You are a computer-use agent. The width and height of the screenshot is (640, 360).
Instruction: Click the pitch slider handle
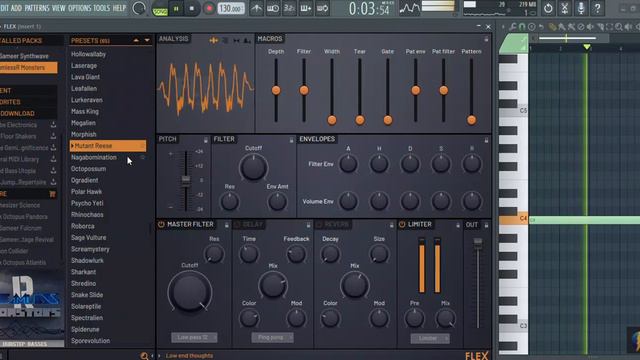(x=186, y=180)
